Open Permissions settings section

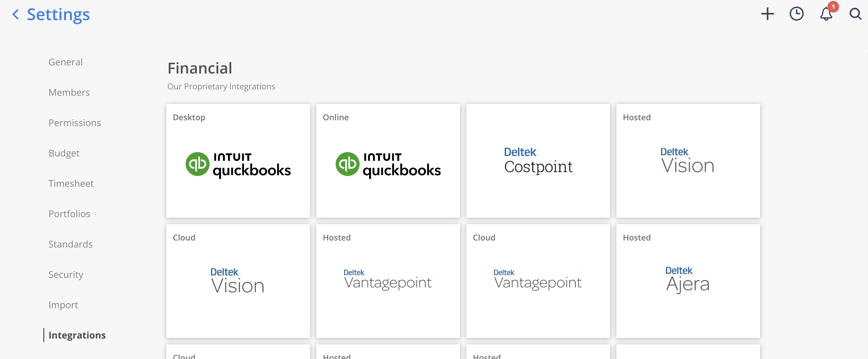pos(75,123)
